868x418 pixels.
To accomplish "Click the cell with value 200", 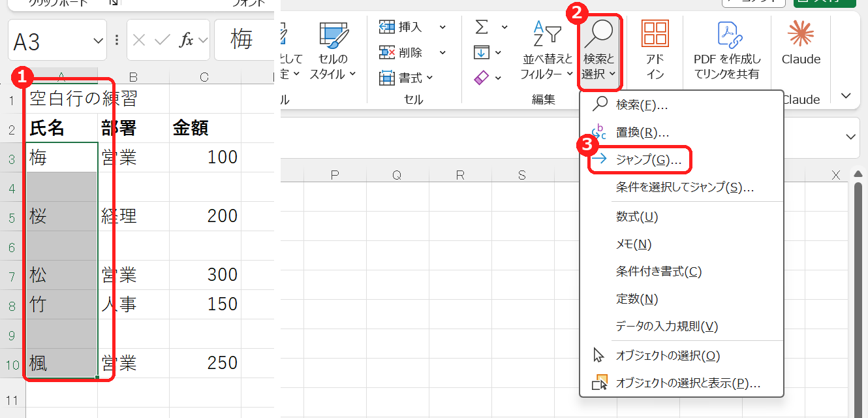I will pos(204,216).
